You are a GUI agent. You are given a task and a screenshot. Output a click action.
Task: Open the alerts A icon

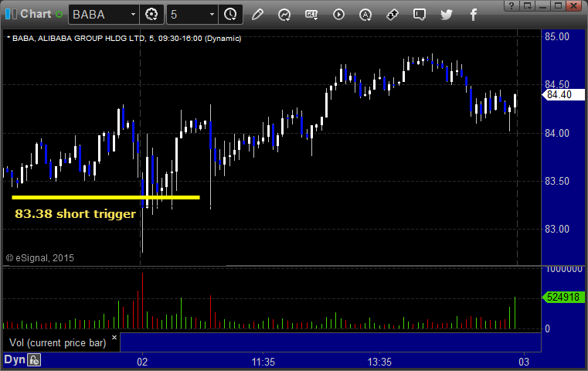coord(365,15)
